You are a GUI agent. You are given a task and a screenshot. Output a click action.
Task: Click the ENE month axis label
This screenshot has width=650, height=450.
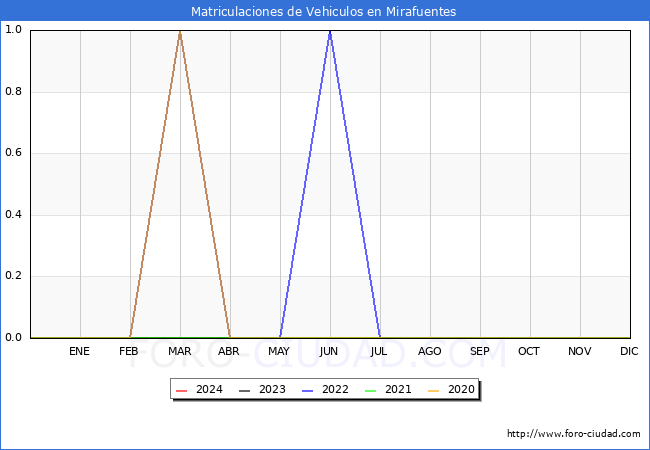79,351
